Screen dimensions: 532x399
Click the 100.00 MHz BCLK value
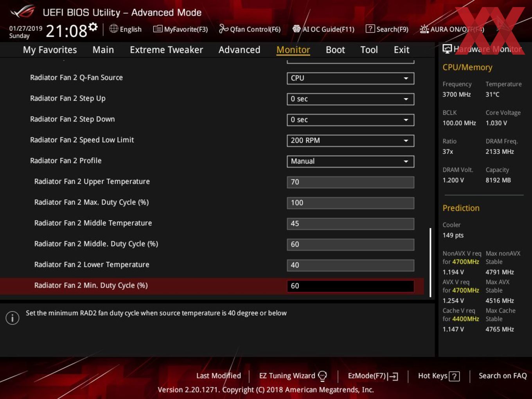pos(459,123)
